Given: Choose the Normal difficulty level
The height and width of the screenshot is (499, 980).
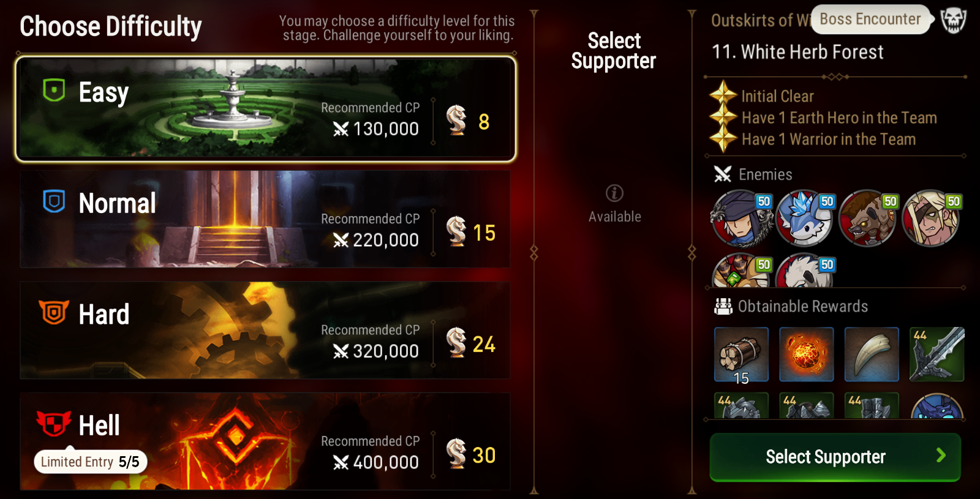Looking at the screenshot, I should point(265,219).
